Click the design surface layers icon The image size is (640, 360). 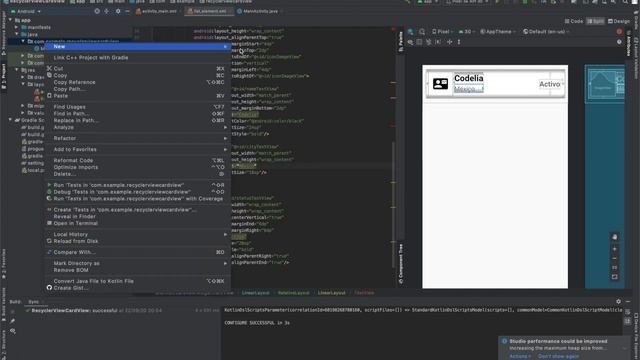(x=410, y=31)
